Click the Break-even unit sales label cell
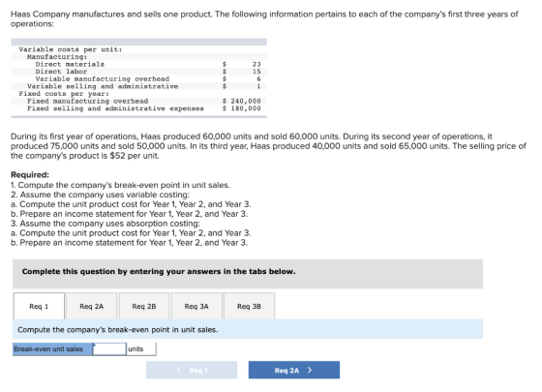This screenshot has height=392, width=542. click(x=52, y=348)
